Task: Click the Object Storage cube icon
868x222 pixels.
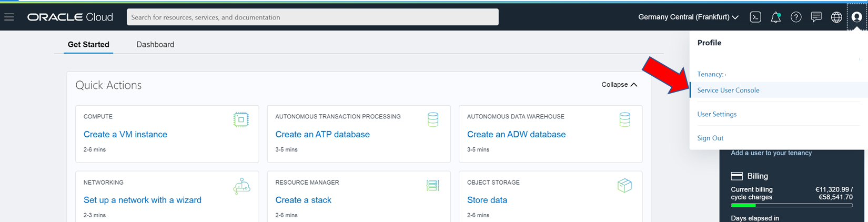Action: (624, 185)
